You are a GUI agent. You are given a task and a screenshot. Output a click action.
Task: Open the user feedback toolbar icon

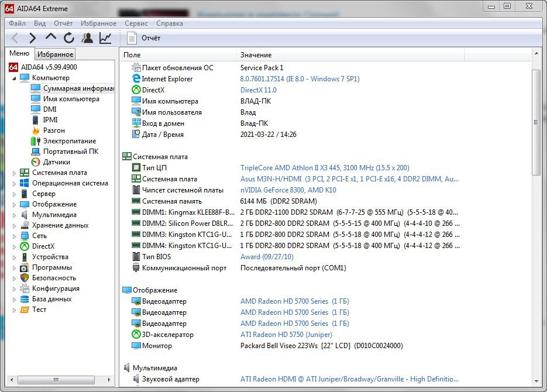pos(87,38)
